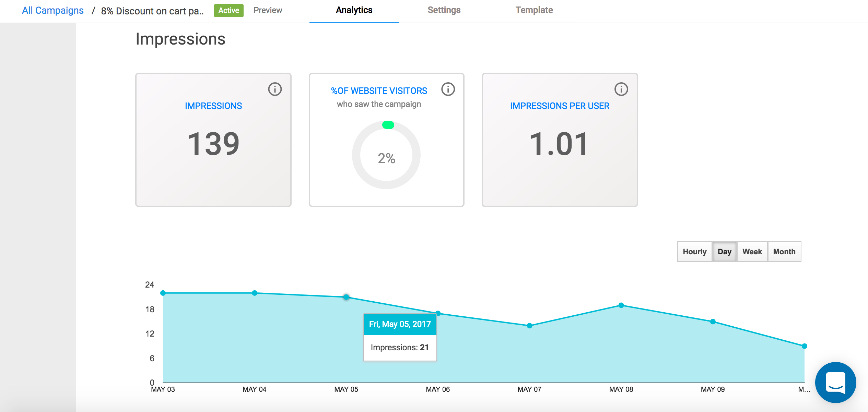Switch to the Analytics tab

tap(354, 10)
